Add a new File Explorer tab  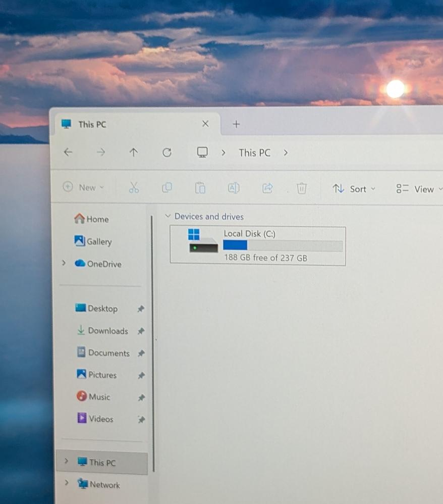point(236,124)
